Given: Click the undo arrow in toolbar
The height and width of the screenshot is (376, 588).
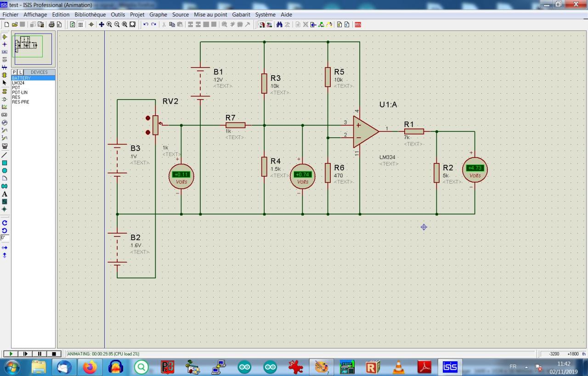Looking at the screenshot, I should (146, 24).
